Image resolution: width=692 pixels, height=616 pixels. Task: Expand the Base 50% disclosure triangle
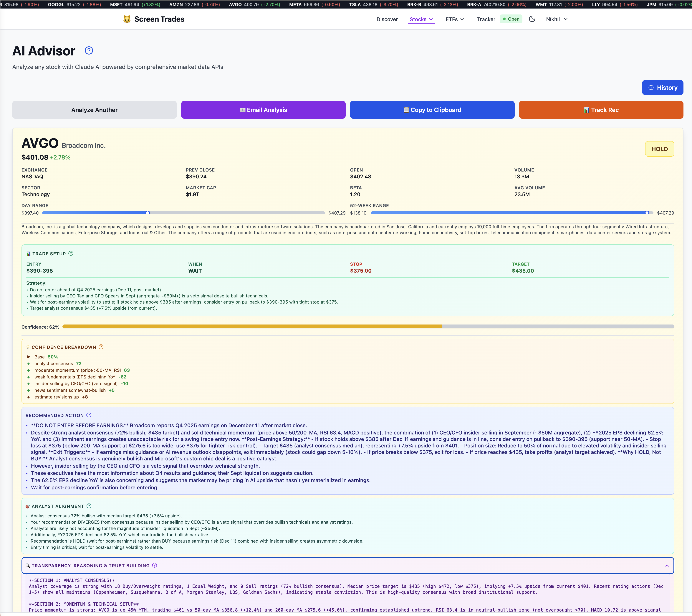point(29,357)
